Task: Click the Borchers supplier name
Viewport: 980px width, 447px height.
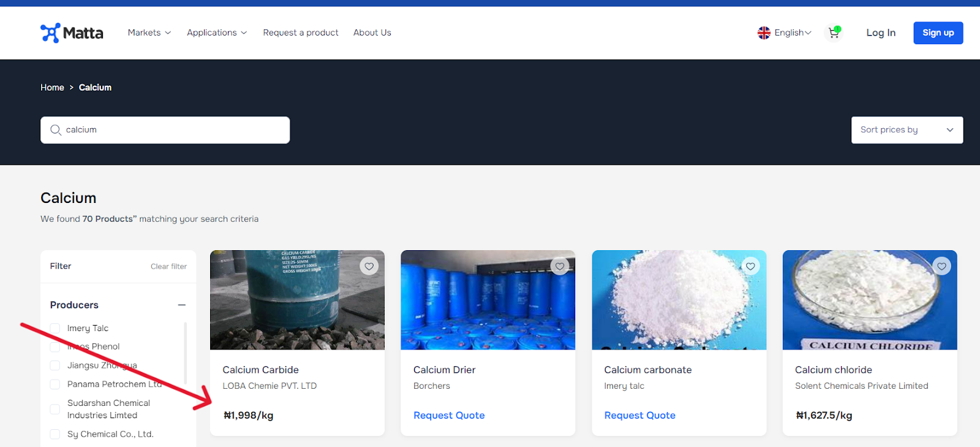Action: pos(432,386)
